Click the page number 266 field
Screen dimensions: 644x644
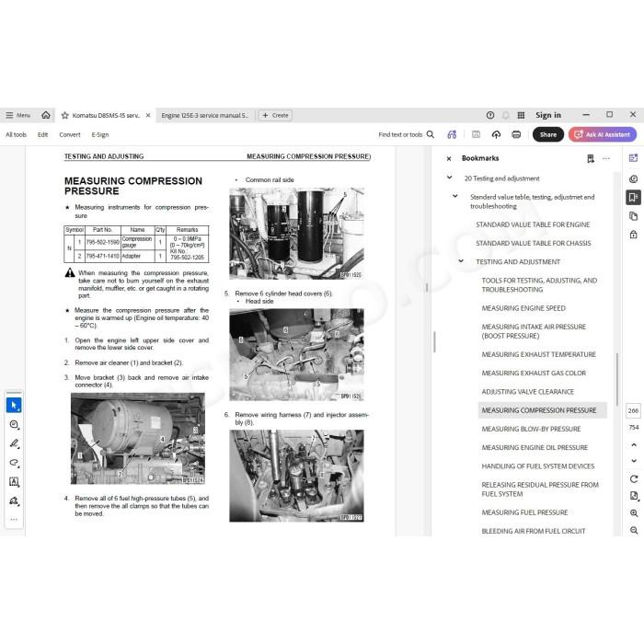tap(633, 410)
